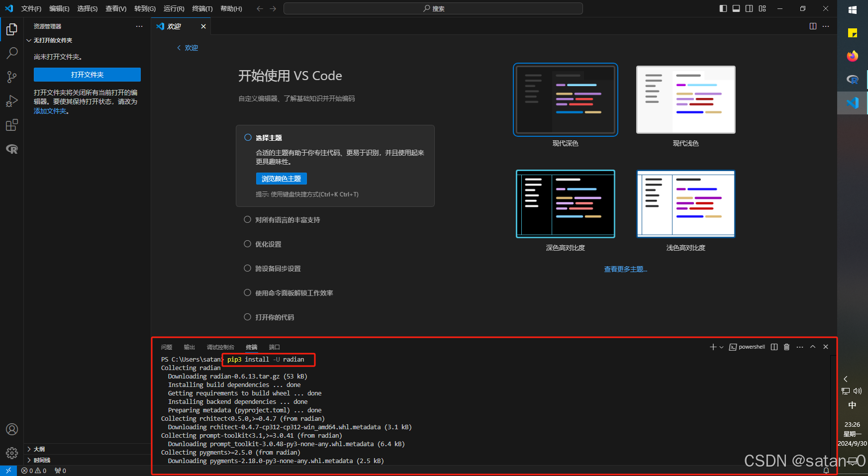The image size is (868, 476).
Task: Open Explorer views and more actions ellipsis
Action: [x=139, y=26]
